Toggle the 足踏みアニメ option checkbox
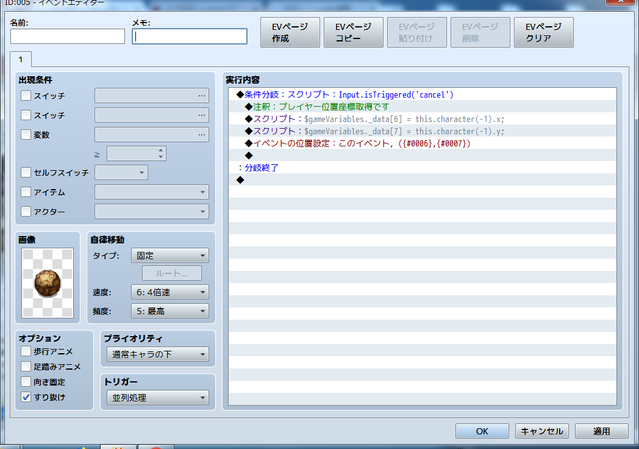Screen dimensions: 639x449 click(x=26, y=366)
